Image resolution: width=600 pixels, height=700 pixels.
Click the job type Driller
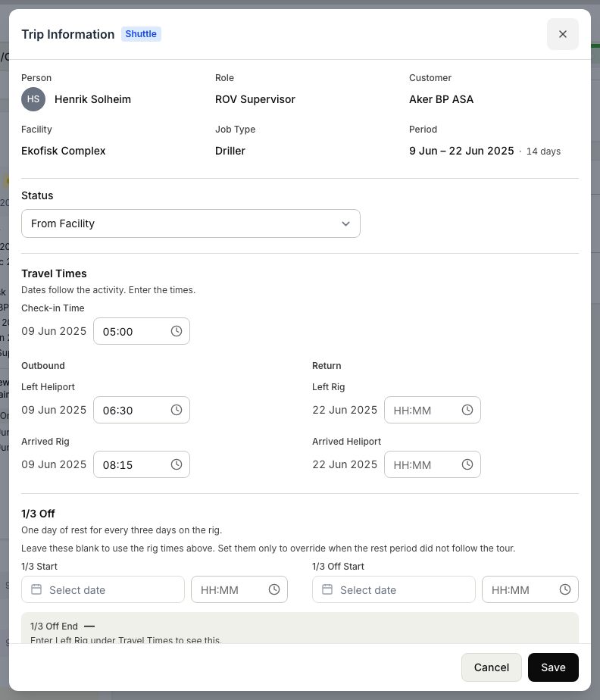click(x=230, y=151)
